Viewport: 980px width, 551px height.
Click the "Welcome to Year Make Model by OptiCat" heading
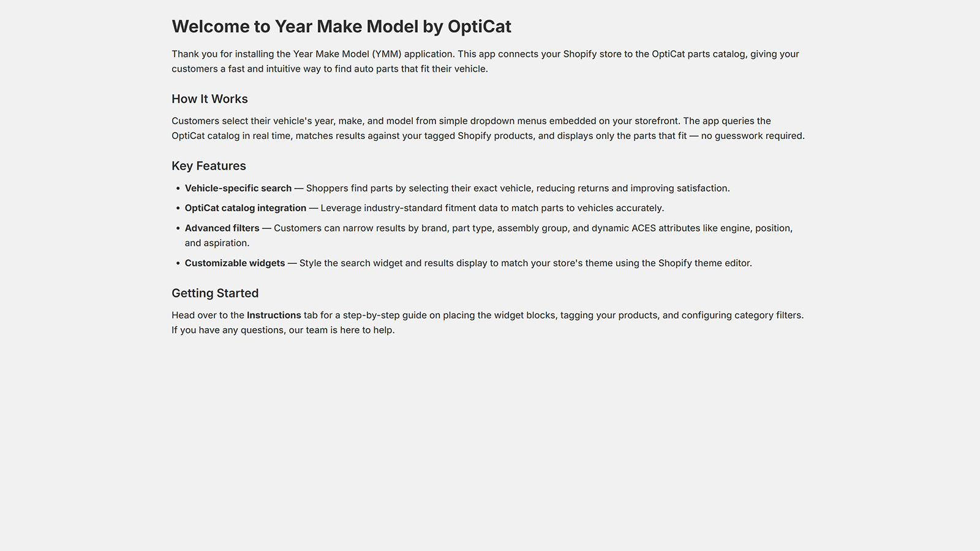point(341,27)
